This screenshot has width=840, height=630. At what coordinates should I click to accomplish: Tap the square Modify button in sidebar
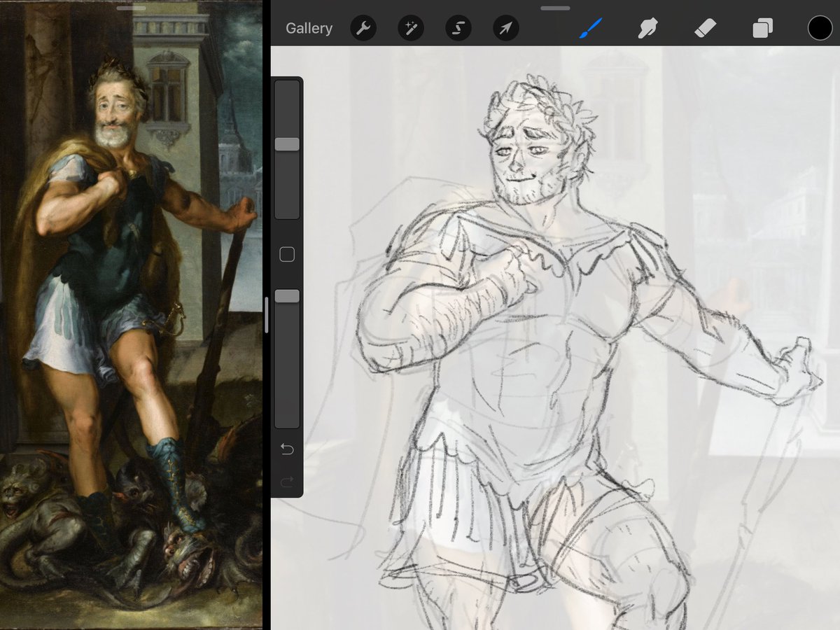point(287,255)
